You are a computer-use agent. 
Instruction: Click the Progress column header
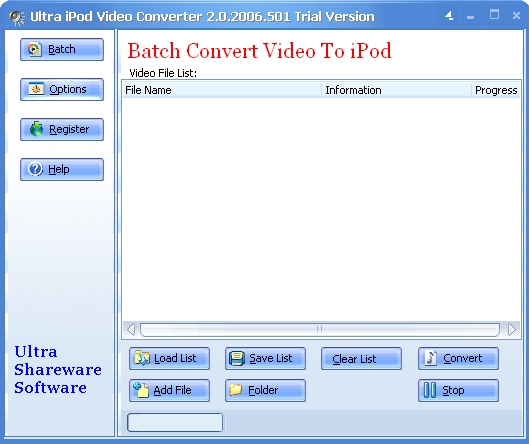495,90
